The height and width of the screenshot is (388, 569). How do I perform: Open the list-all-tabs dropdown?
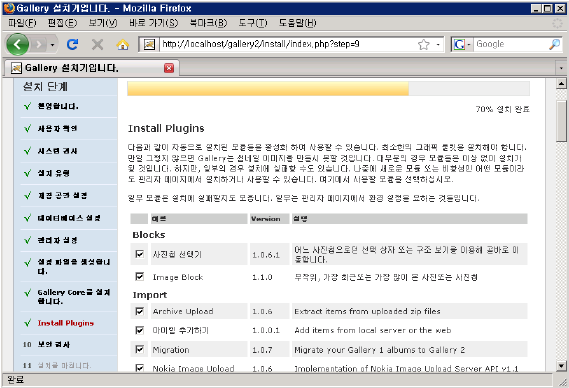561,68
